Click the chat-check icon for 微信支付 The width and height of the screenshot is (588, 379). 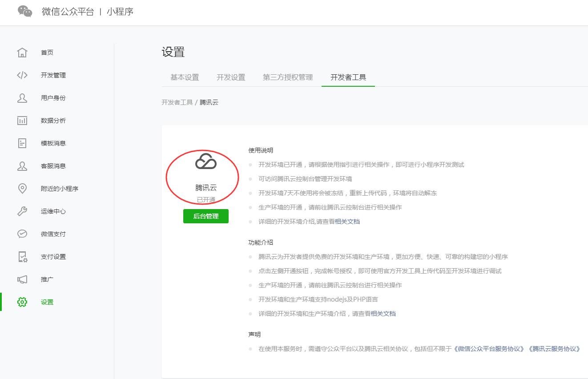tap(22, 234)
